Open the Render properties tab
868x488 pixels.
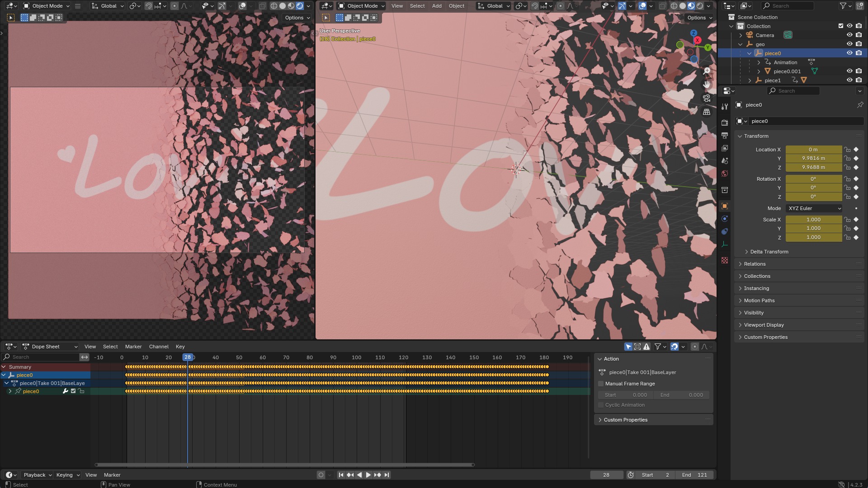point(725,123)
